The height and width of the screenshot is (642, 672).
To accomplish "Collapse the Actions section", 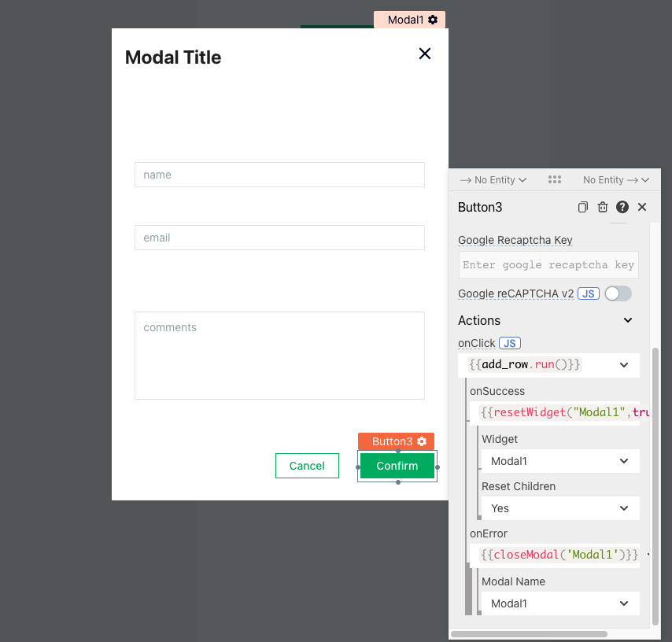I will pyautogui.click(x=628, y=320).
